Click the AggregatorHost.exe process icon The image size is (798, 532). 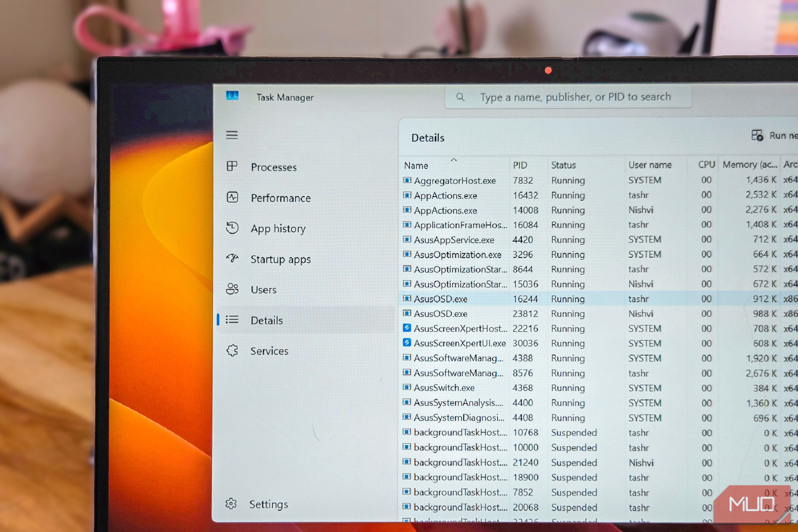point(407,180)
